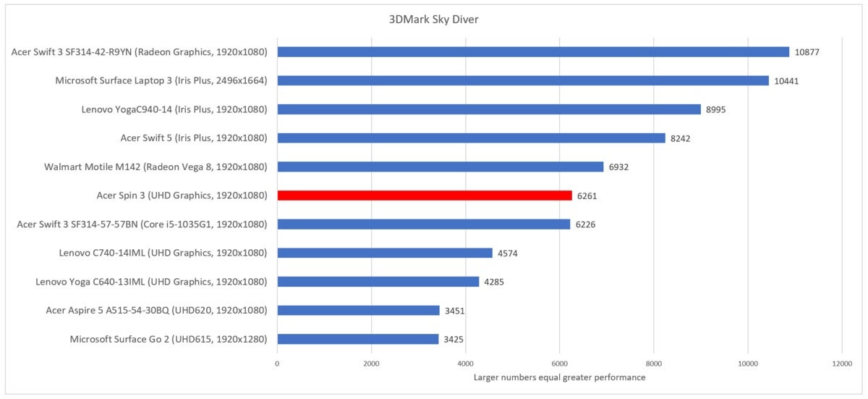Click the chart title '3DMark Sky Diver'

click(x=434, y=20)
